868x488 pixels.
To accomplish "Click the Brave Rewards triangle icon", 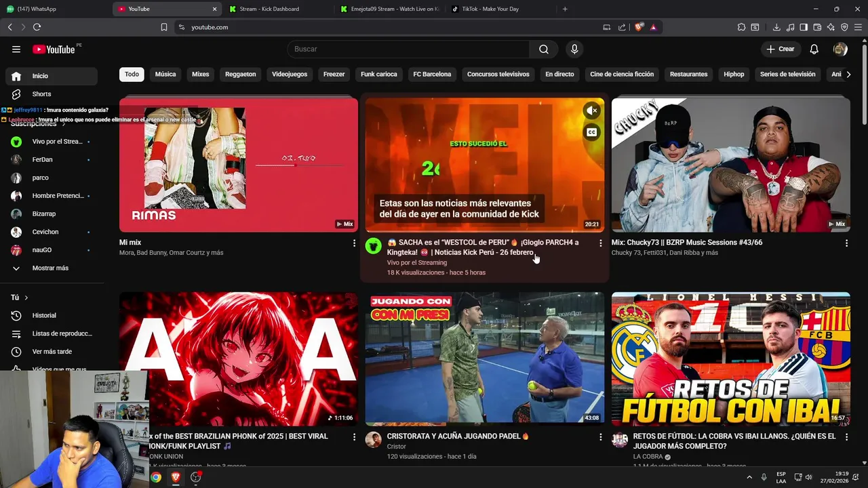I will 653,27.
